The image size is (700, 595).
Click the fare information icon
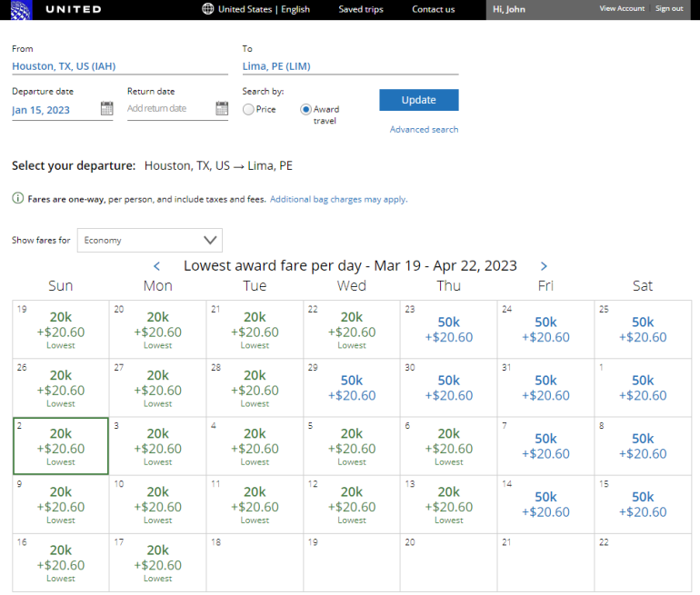[x=17, y=199]
